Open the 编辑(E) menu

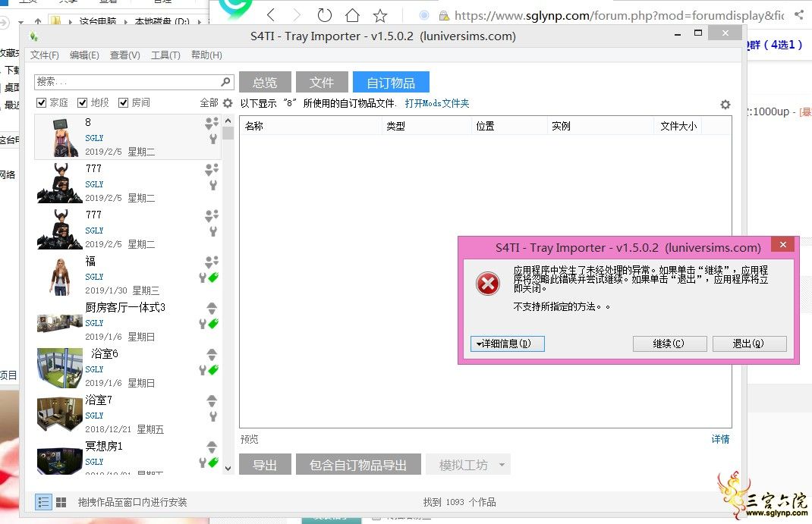point(84,55)
